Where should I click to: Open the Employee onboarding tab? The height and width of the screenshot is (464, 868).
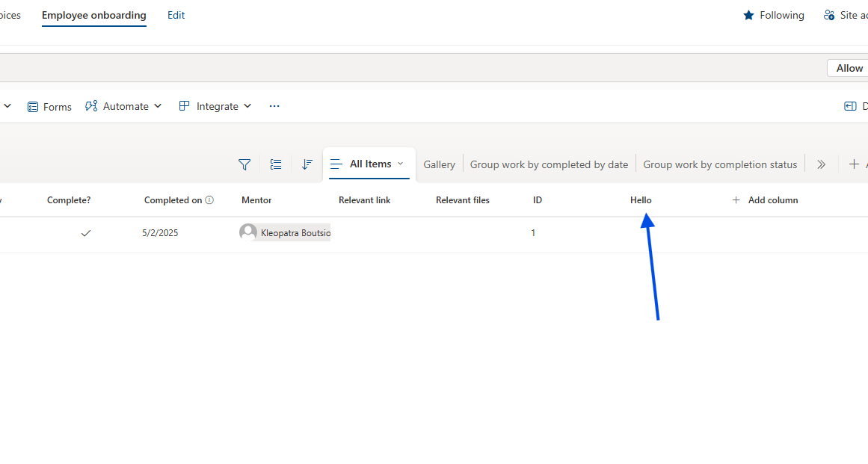coord(94,15)
